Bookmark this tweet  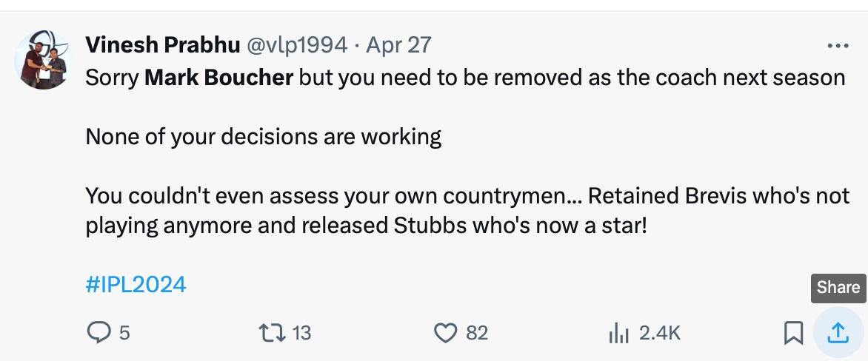(x=793, y=334)
